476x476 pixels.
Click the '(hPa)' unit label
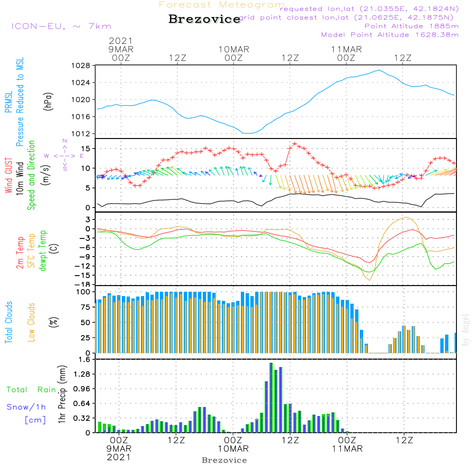coord(48,102)
